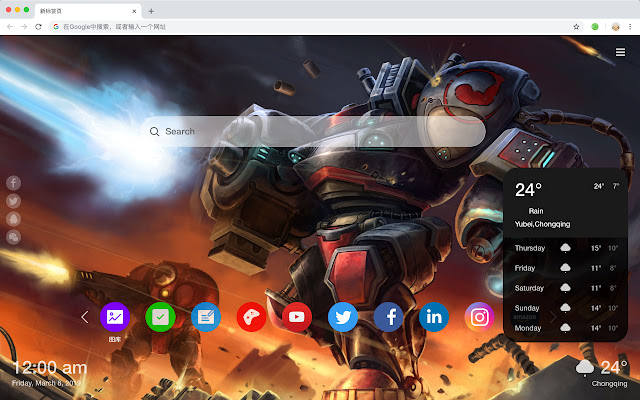Image resolution: width=640 pixels, height=400 pixels.
Task: Select the Saturday forecast row
Action: coord(566,288)
